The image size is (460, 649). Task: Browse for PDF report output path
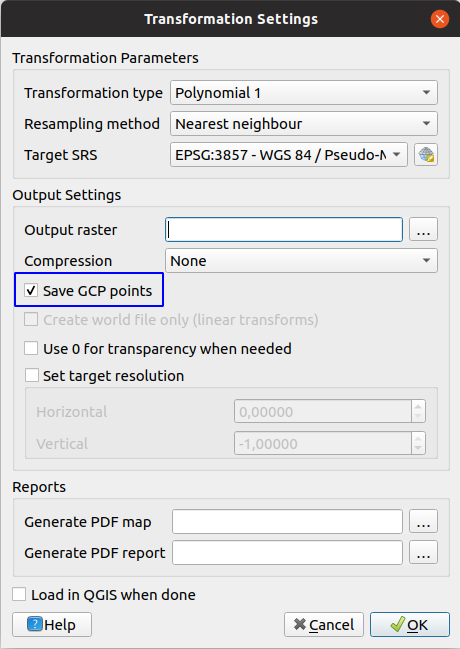[x=423, y=552]
